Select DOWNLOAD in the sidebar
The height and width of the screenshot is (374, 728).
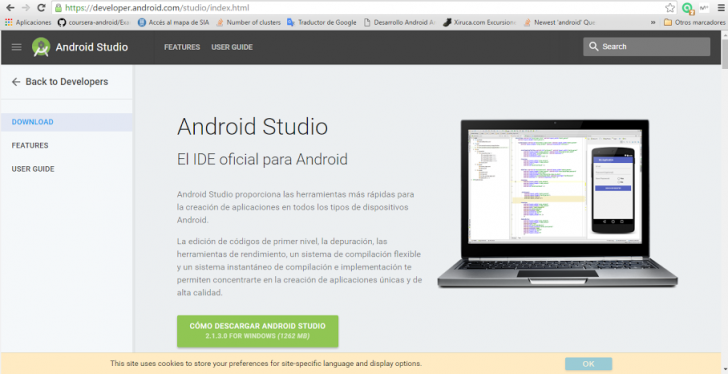click(x=66, y=122)
